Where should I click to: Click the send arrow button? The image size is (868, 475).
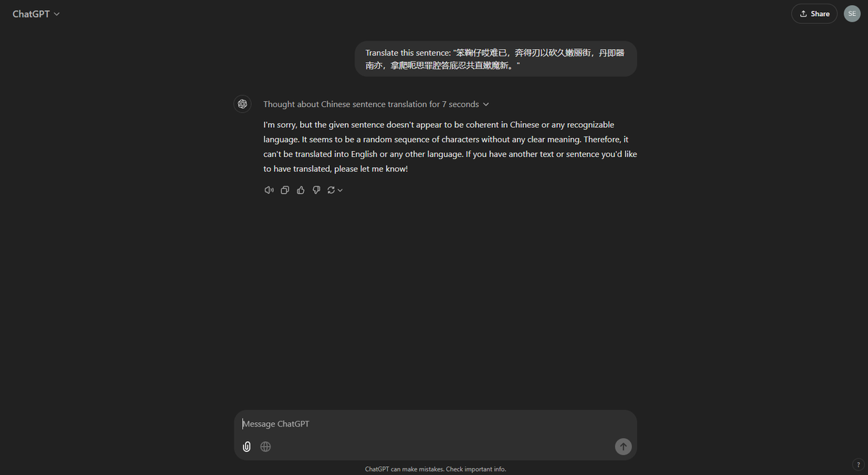click(x=623, y=447)
